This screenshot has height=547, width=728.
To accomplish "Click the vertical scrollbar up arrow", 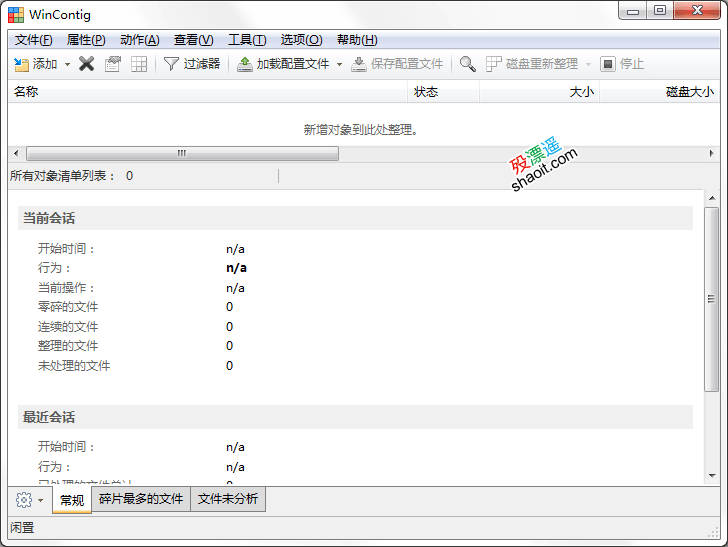I will coord(712,198).
